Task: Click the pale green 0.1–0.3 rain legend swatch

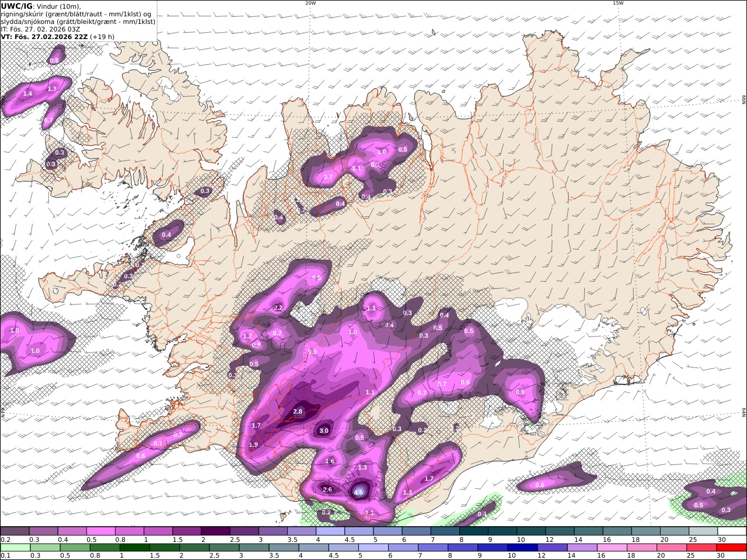Action: coord(15,547)
